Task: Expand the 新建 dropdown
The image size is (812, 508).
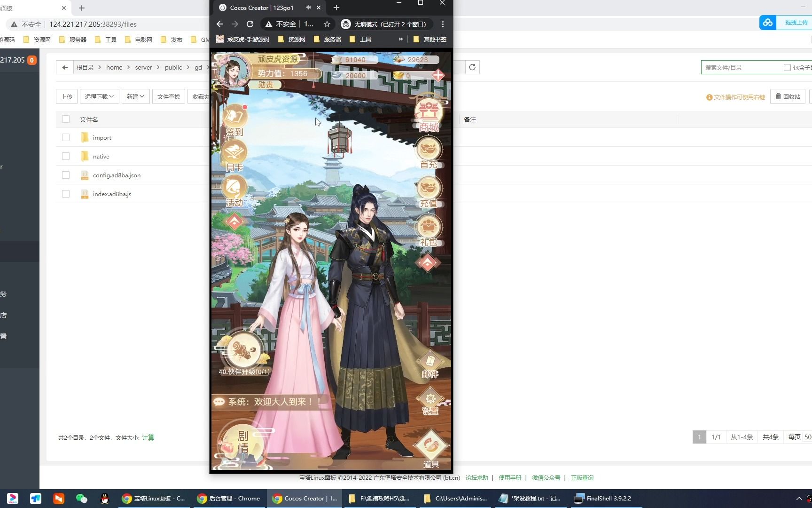Action: [135, 96]
